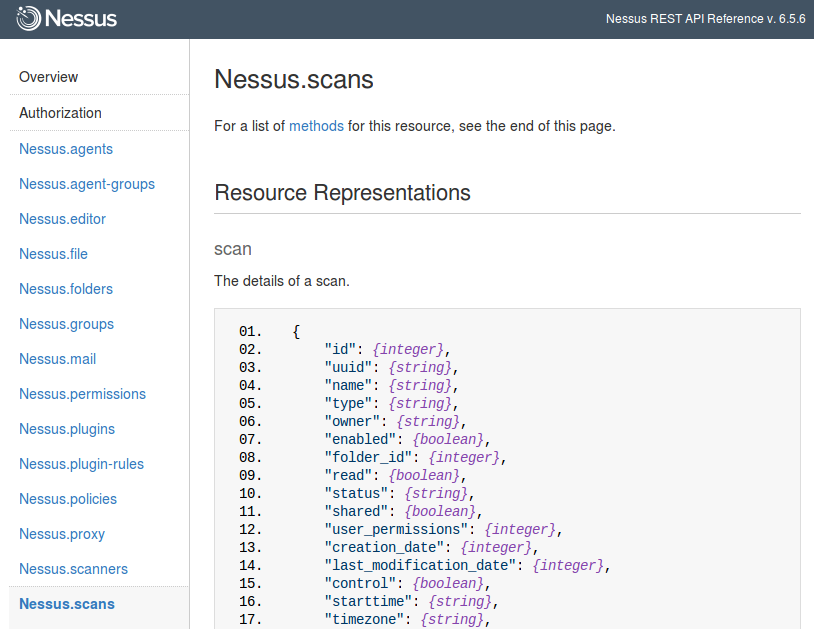This screenshot has height=629, width=814.
Task: Follow the 'methods' link in the intro
Action: (316, 126)
